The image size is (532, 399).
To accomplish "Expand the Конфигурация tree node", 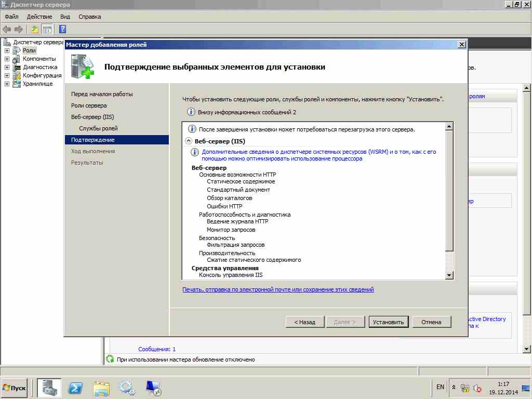I will [x=7, y=75].
